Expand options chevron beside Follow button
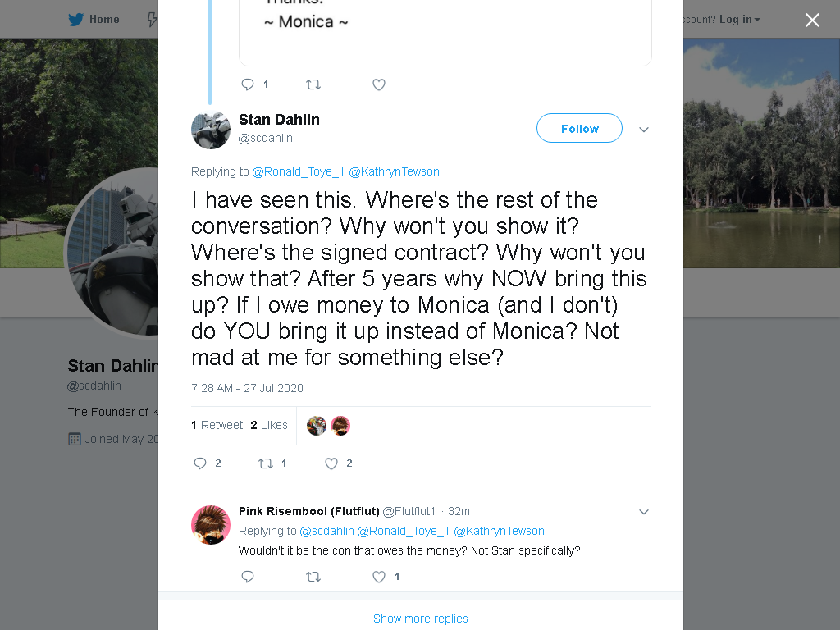The image size is (840, 630). [644, 130]
